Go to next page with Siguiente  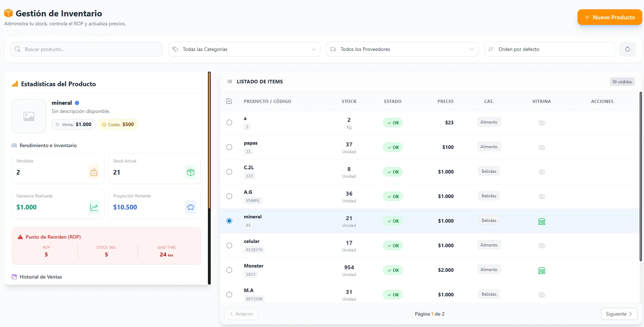(619, 314)
